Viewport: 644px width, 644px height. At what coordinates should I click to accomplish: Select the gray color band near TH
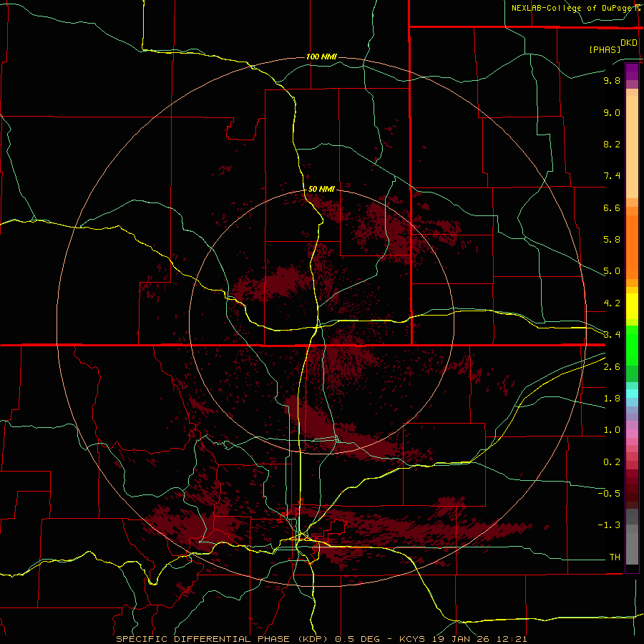pos(632,549)
